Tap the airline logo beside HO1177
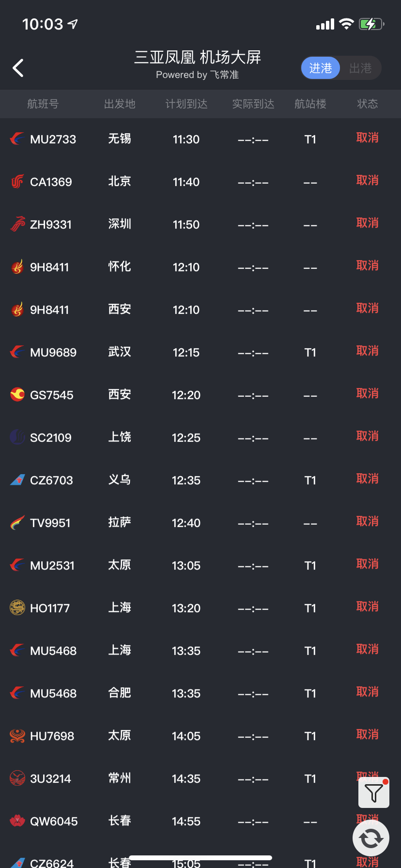Viewport: 401px width, 868px height. 17,608
